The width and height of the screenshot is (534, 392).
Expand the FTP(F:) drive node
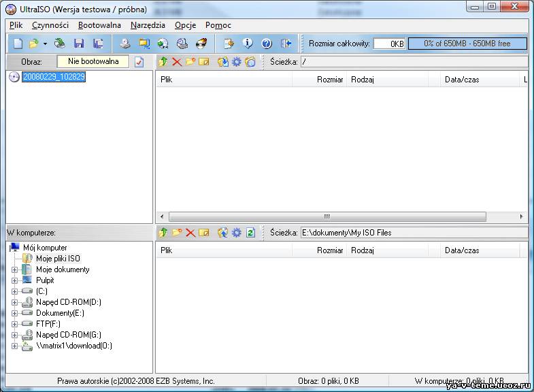click(14, 324)
